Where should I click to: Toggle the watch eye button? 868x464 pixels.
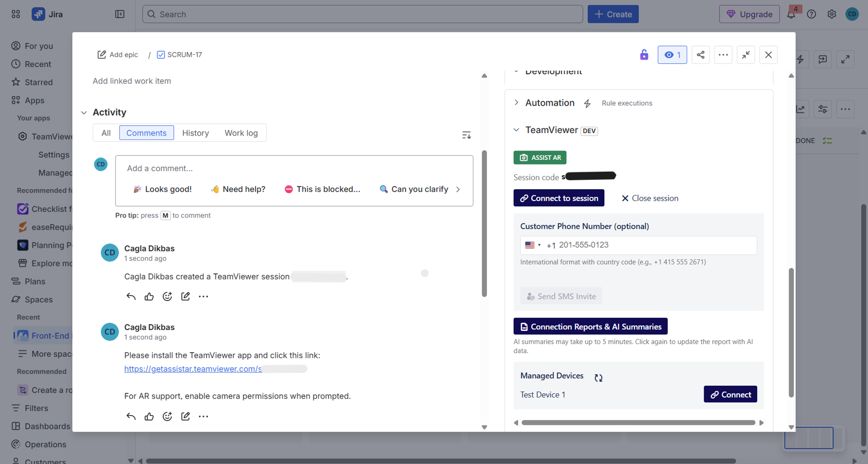point(672,55)
